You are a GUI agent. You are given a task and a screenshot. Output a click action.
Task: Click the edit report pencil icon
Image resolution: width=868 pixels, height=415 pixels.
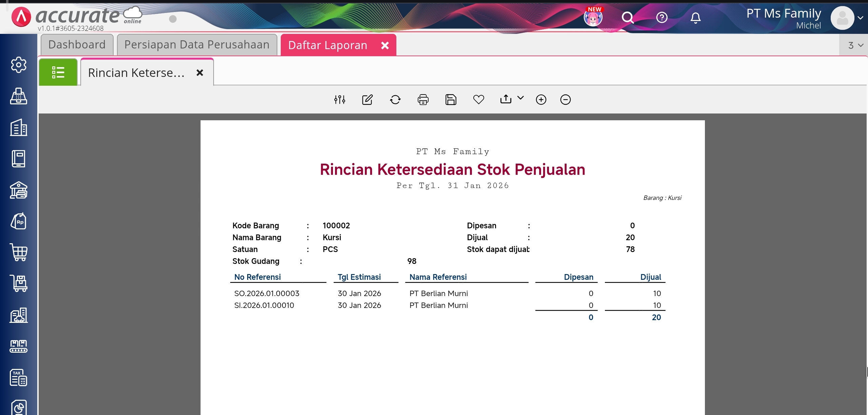[x=367, y=100]
